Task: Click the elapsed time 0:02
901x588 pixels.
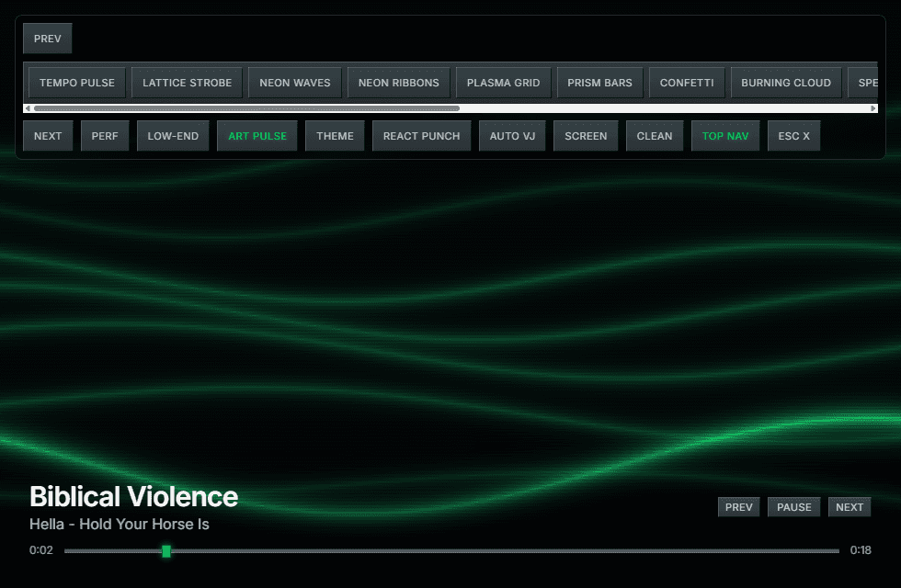Action: coord(41,550)
